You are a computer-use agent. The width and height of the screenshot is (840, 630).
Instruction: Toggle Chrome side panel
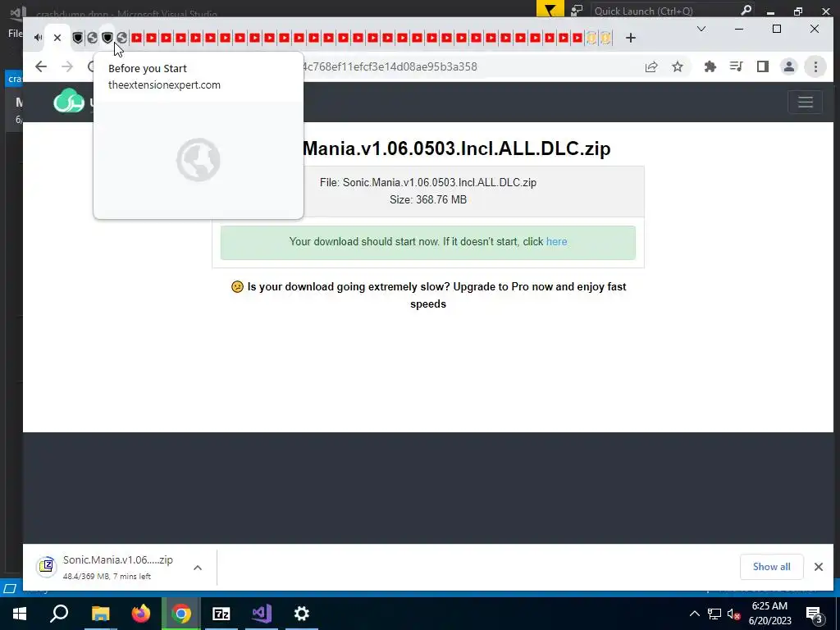762,66
